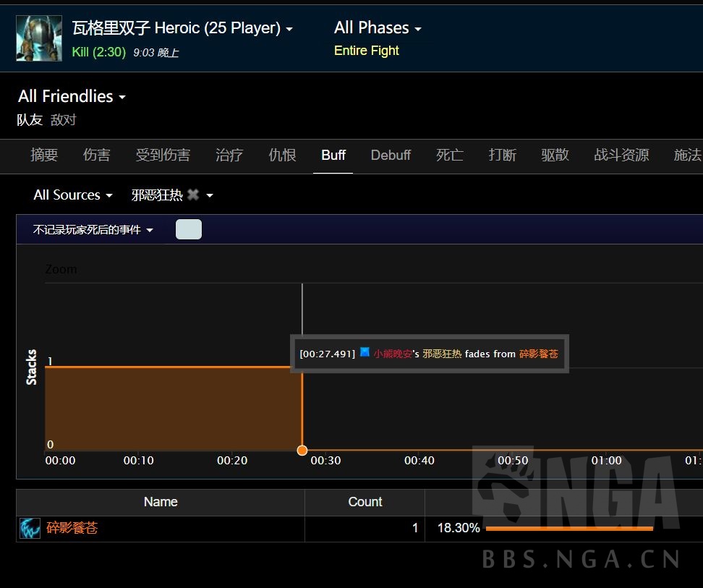Viewport: 703px width, 588px height.
Task: Open the All Sources dropdown
Action: [72, 195]
